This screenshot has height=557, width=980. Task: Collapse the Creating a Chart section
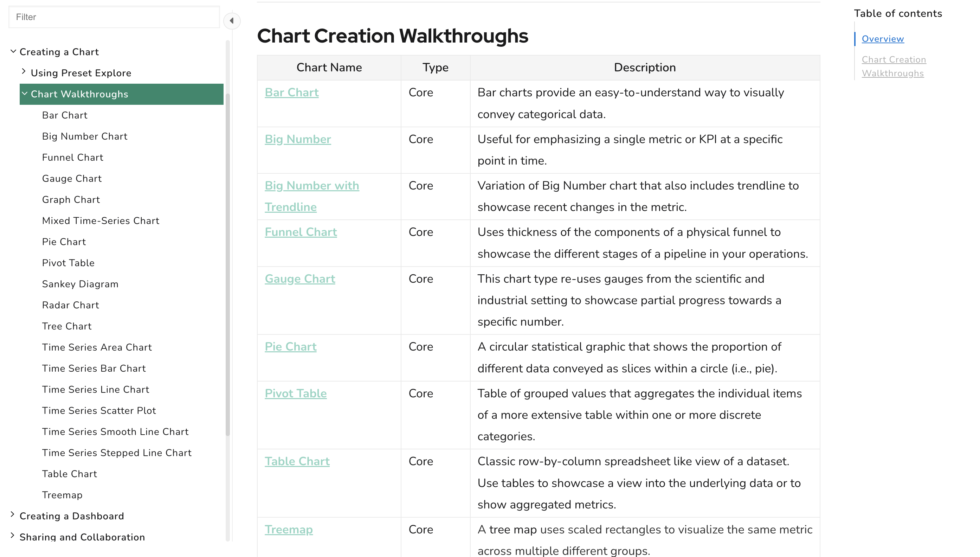click(x=13, y=51)
